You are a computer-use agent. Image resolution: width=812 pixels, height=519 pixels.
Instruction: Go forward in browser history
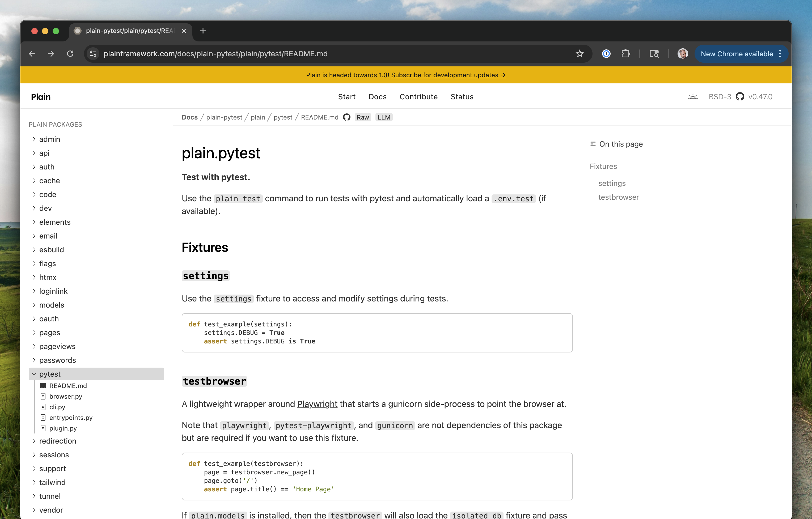(x=51, y=54)
